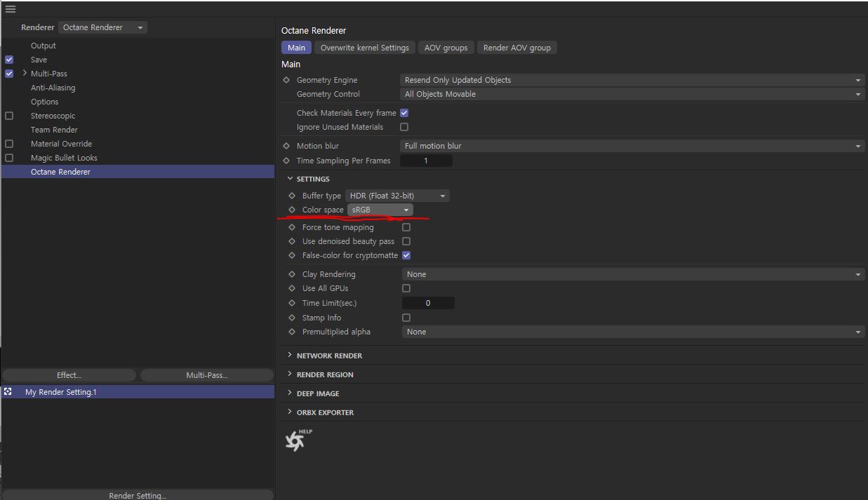
Task: Switch to Overwrite kernel Settings tab
Action: 365,48
